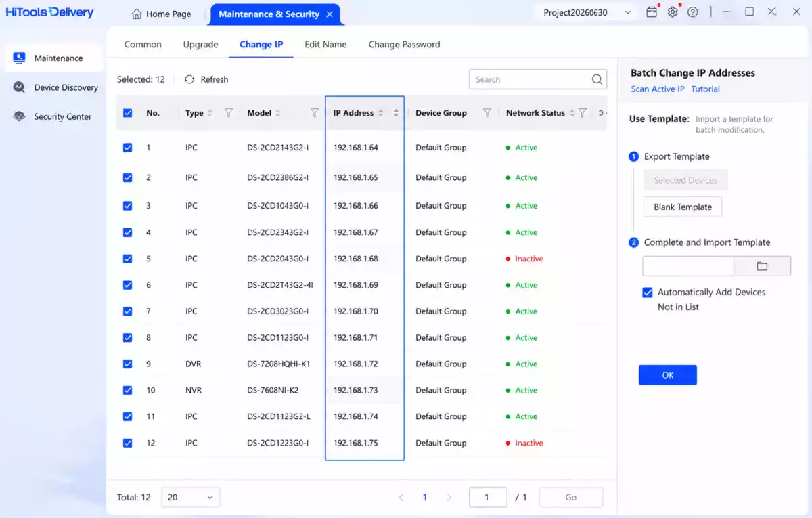Screen dimensions: 812x518
Task: Click the folder browse icon for template import
Action: pyautogui.click(x=762, y=266)
